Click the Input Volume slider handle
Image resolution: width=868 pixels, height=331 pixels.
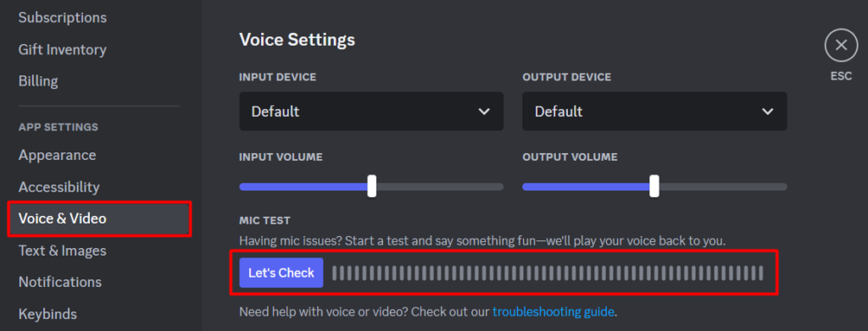[x=372, y=186]
